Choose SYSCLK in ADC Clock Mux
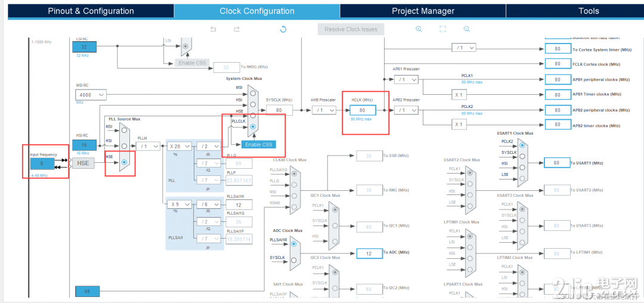The image size is (644, 303). pyautogui.click(x=293, y=260)
